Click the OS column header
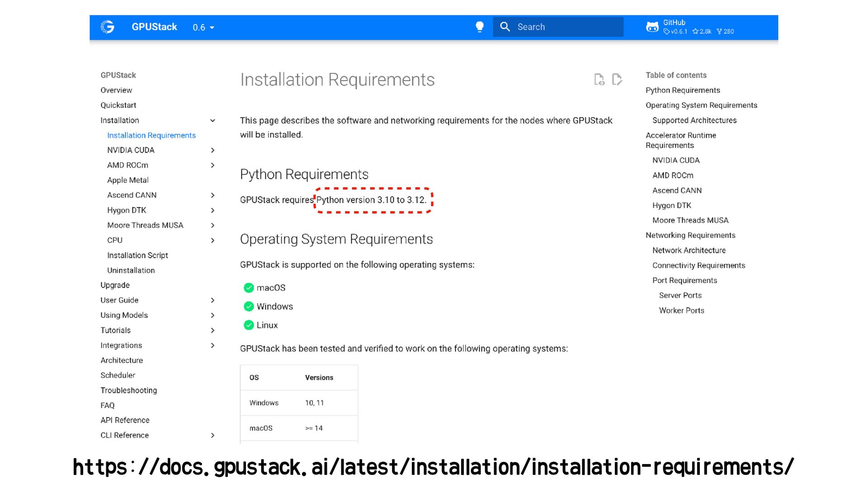Image resolution: width=868 pixels, height=488 pixels. tap(254, 378)
